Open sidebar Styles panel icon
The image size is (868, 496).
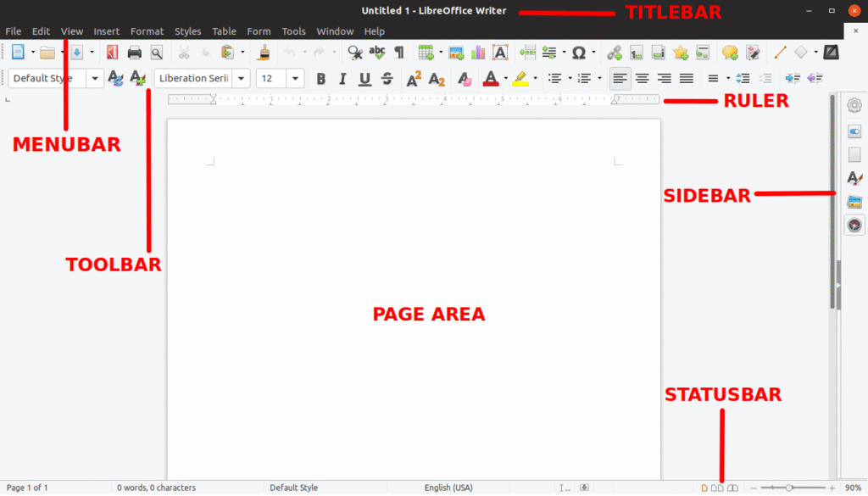tap(854, 178)
